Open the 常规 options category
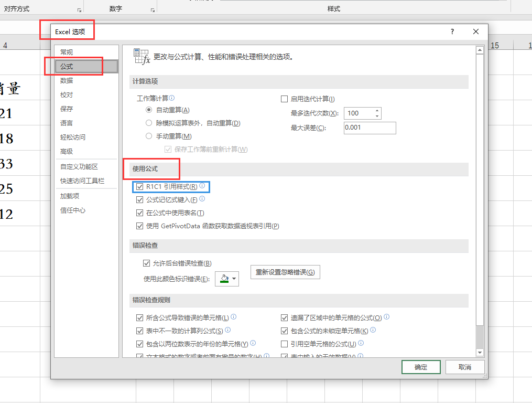This screenshot has width=532, height=403. 86,52
